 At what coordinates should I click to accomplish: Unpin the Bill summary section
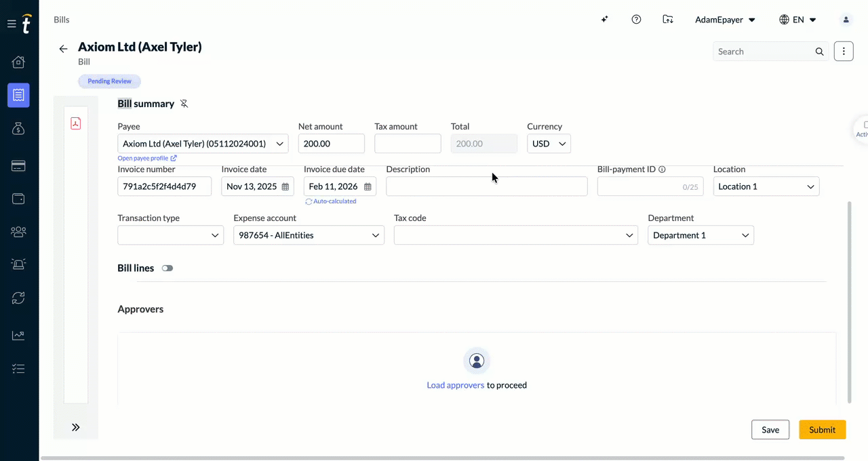pyautogui.click(x=184, y=104)
